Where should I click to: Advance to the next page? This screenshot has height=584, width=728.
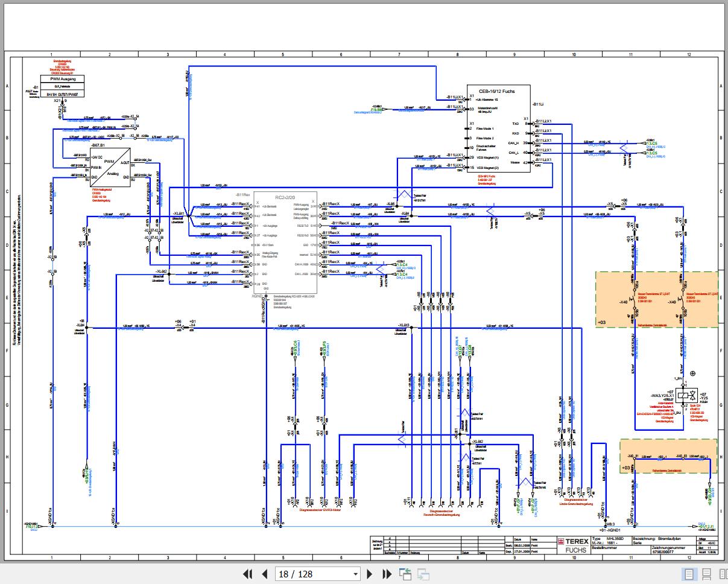tap(370, 574)
